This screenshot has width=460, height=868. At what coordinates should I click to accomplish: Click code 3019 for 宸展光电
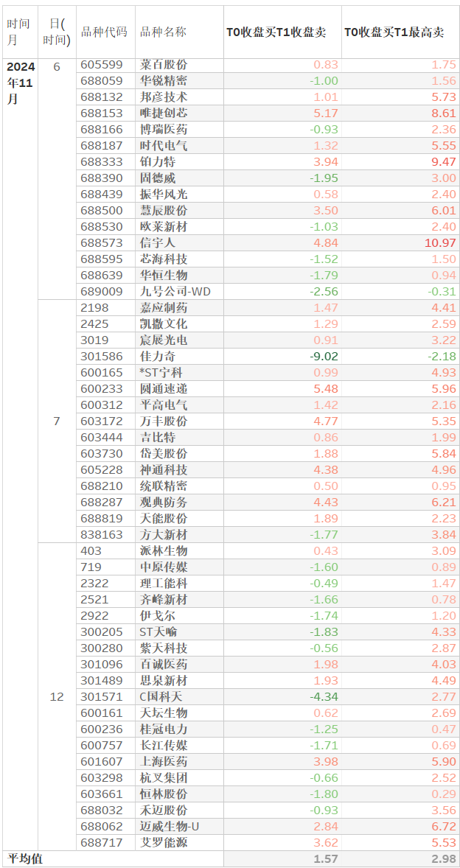pyautogui.click(x=93, y=340)
